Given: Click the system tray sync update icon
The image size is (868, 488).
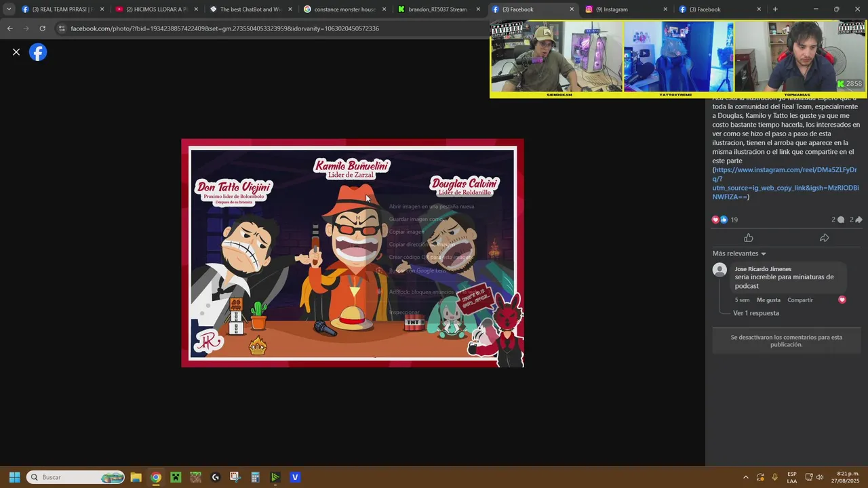Looking at the screenshot, I should click(x=760, y=477).
